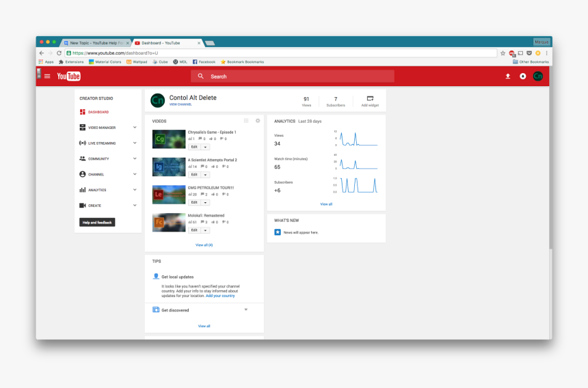588x388 pixels.
Task: Open the account avatar menu
Action: [538, 77]
